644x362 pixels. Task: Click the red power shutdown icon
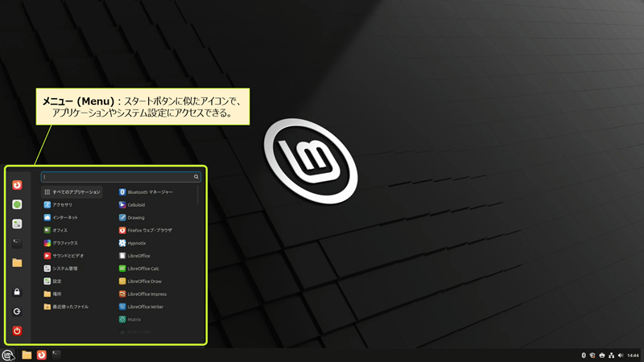click(17, 331)
